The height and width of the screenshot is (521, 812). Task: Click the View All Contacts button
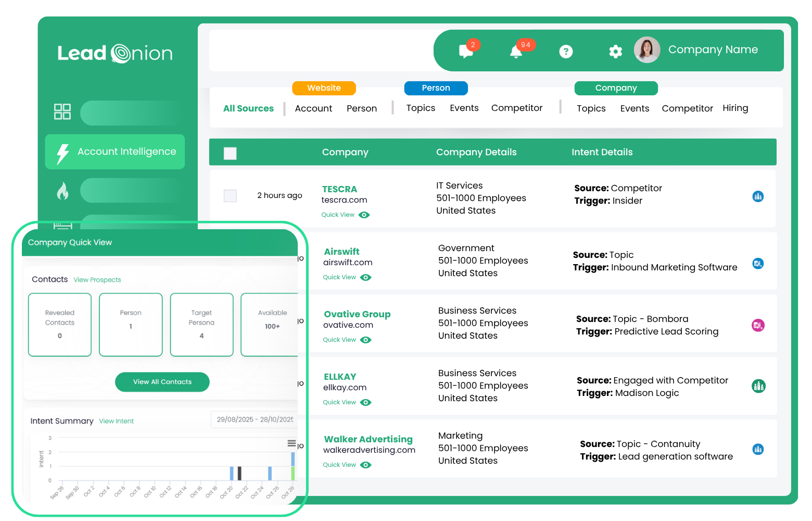pos(162,382)
